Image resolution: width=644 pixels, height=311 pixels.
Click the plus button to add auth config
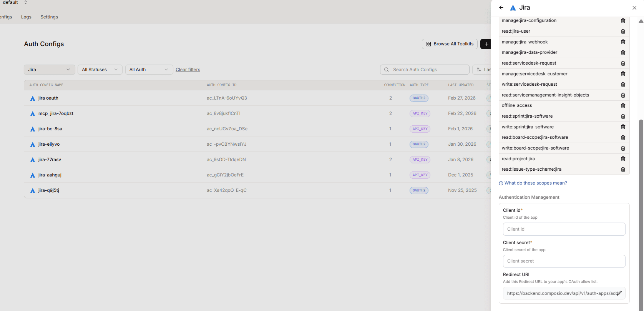(x=486, y=44)
